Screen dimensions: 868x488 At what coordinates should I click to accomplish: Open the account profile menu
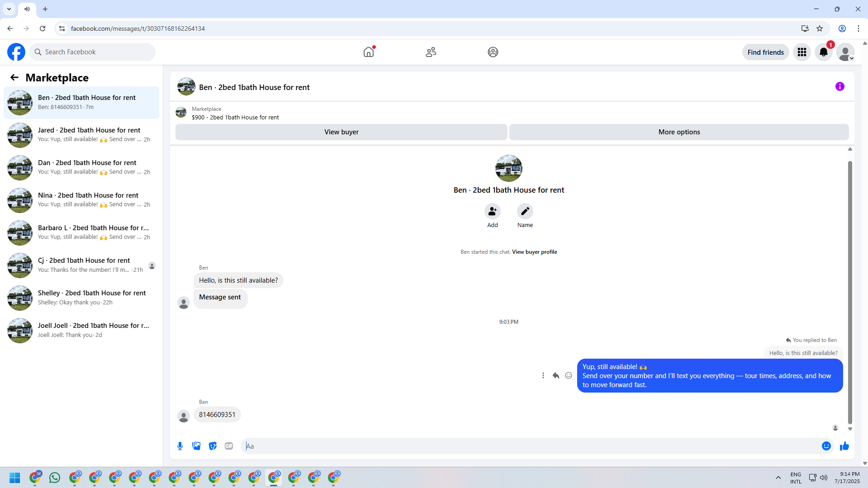(845, 52)
